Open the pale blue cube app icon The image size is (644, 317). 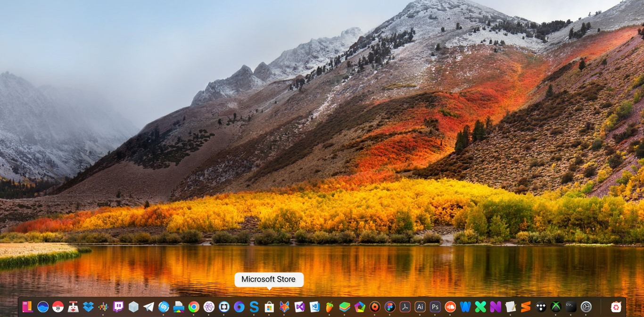click(x=133, y=307)
